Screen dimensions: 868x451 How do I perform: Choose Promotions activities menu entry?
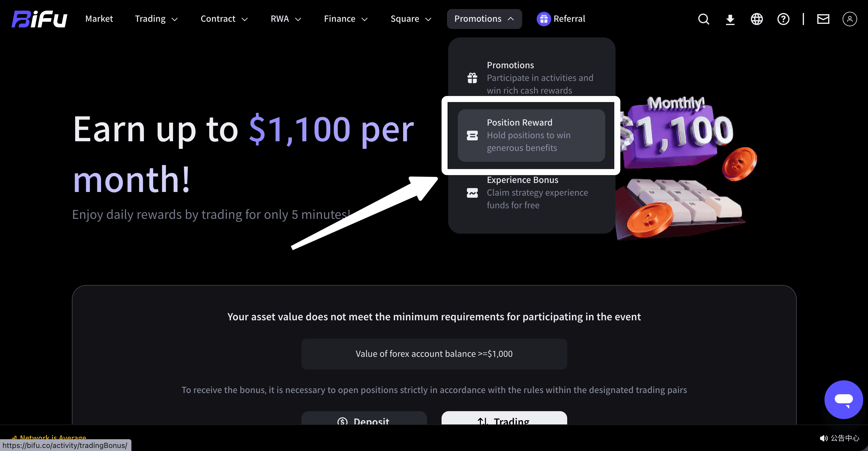(x=531, y=78)
